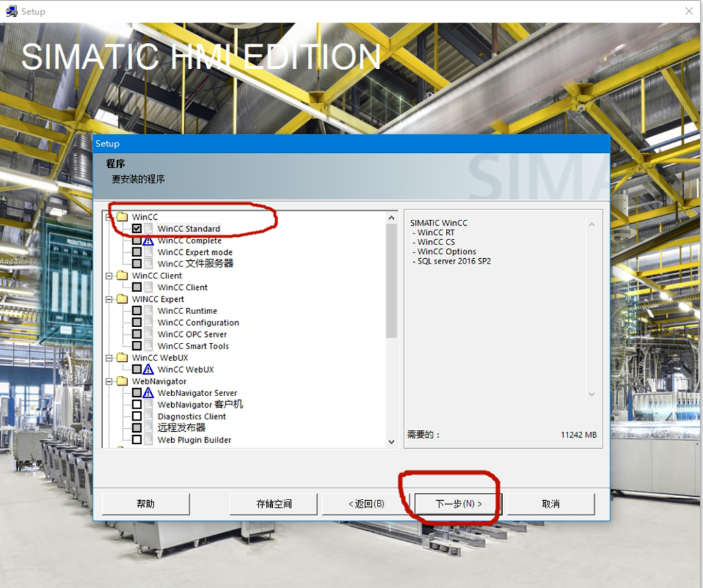
Task: Enable the WinCC Configuration checkbox
Action: [137, 322]
